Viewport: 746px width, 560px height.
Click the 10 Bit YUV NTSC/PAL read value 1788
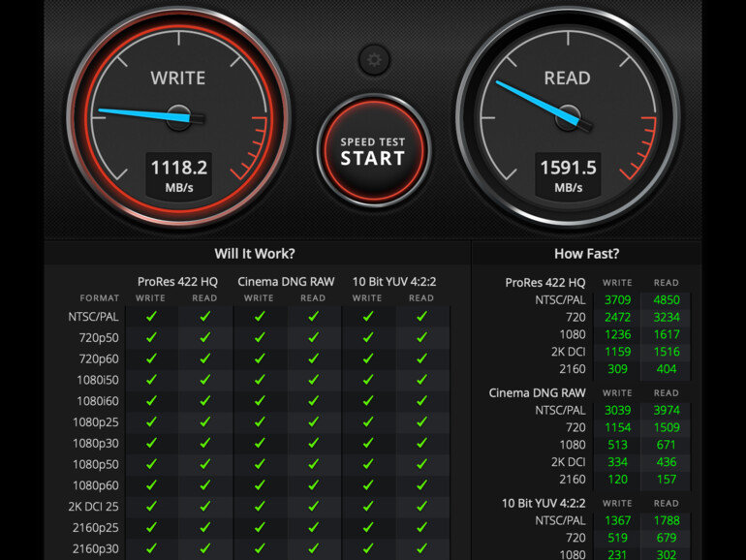667,520
